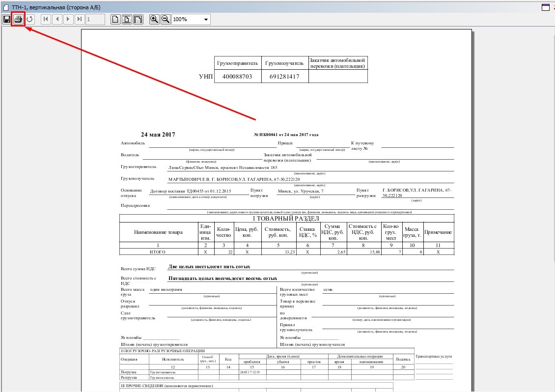Print the document using the printer icon
Image resolution: width=555 pixels, height=392 pixels.
click(18, 19)
